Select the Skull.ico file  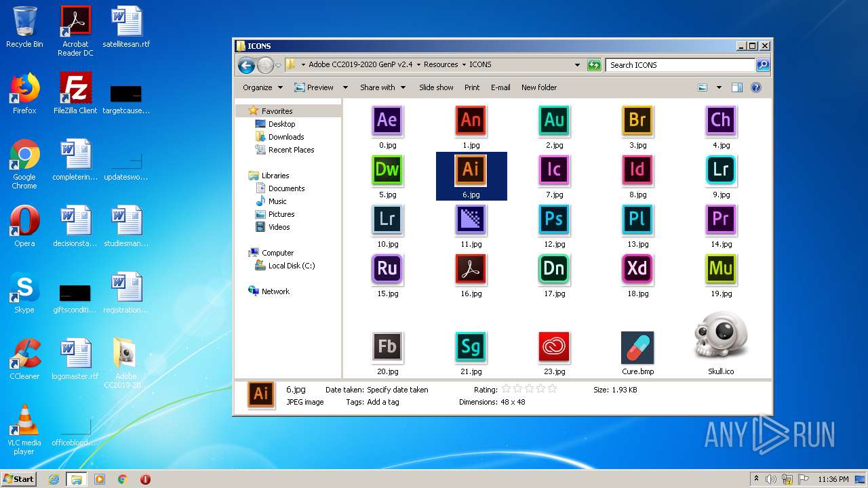[721, 337]
